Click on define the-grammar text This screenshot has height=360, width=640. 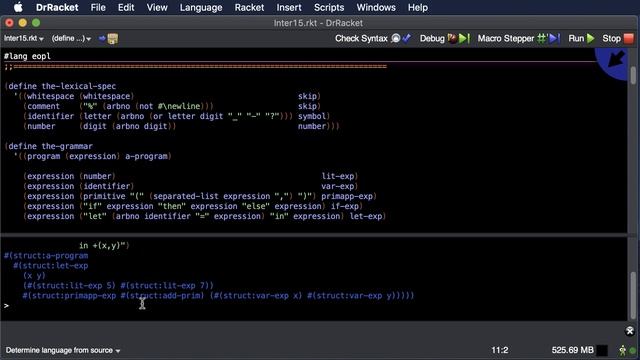pos(50,146)
